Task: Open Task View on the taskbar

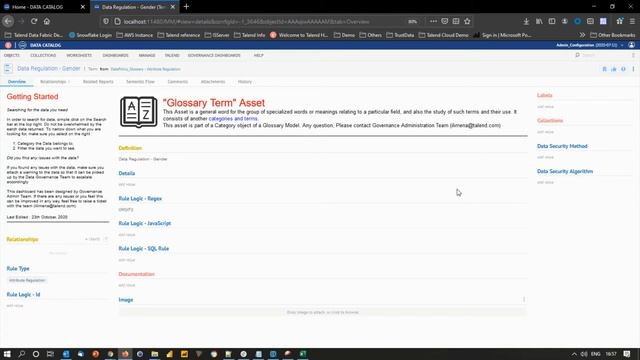Action: coord(50,354)
